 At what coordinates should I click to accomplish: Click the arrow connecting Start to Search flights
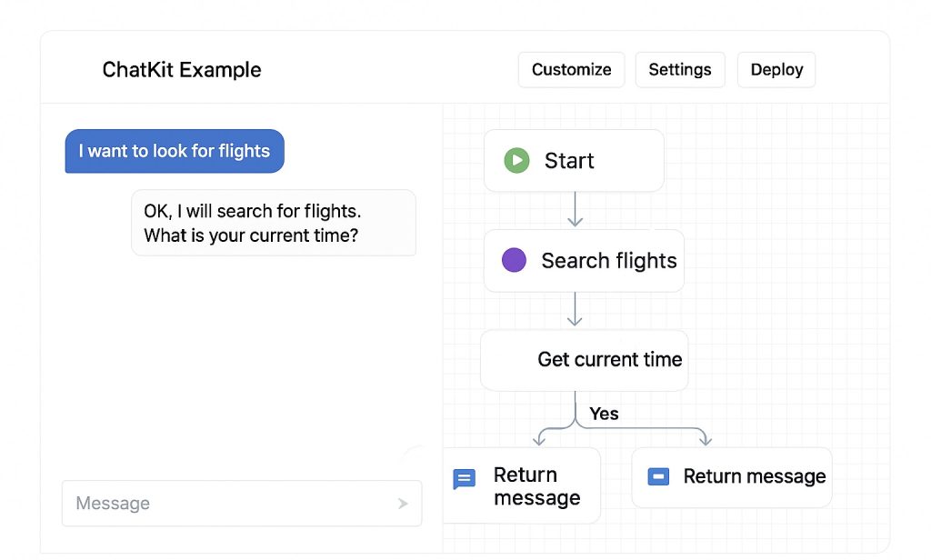tap(575, 210)
